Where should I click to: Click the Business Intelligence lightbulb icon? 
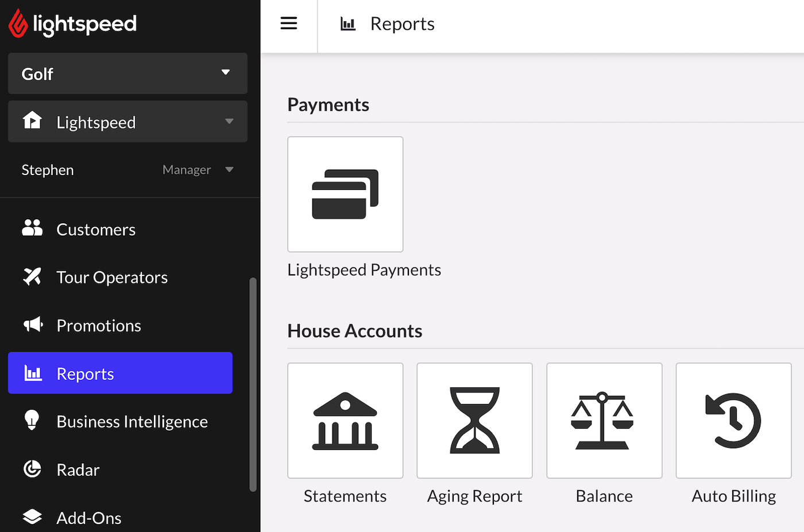[32, 421]
